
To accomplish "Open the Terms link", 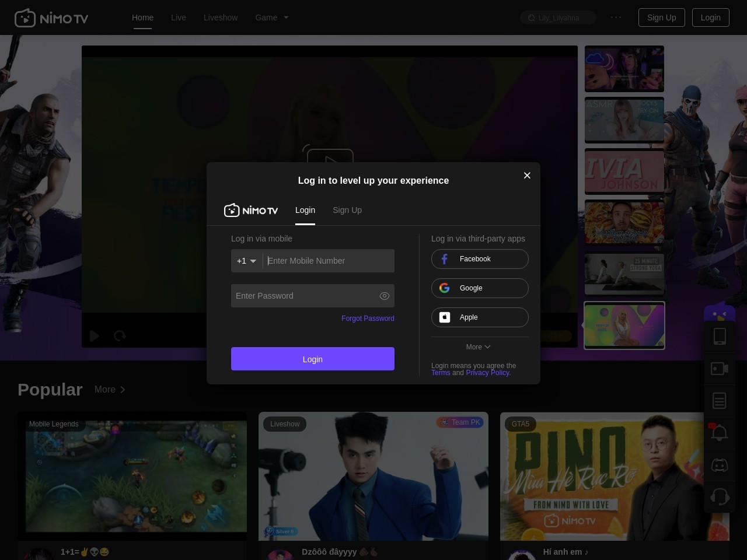I will pos(441,373).
